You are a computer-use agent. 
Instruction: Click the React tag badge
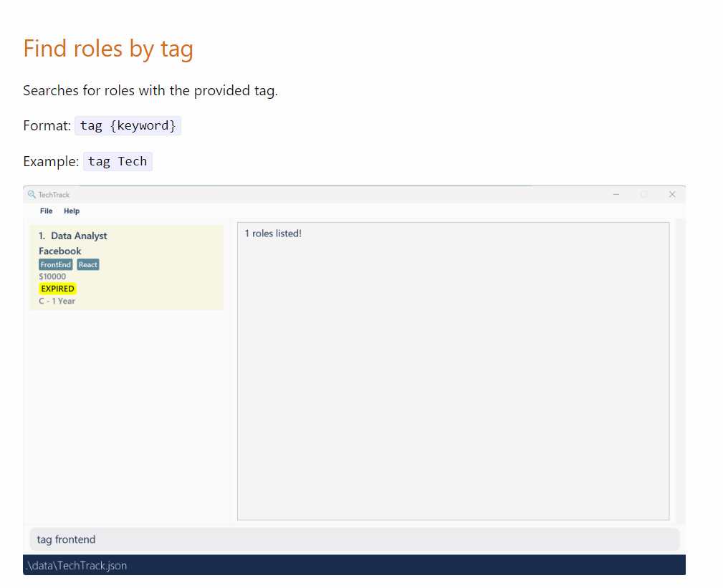[88, 264]
